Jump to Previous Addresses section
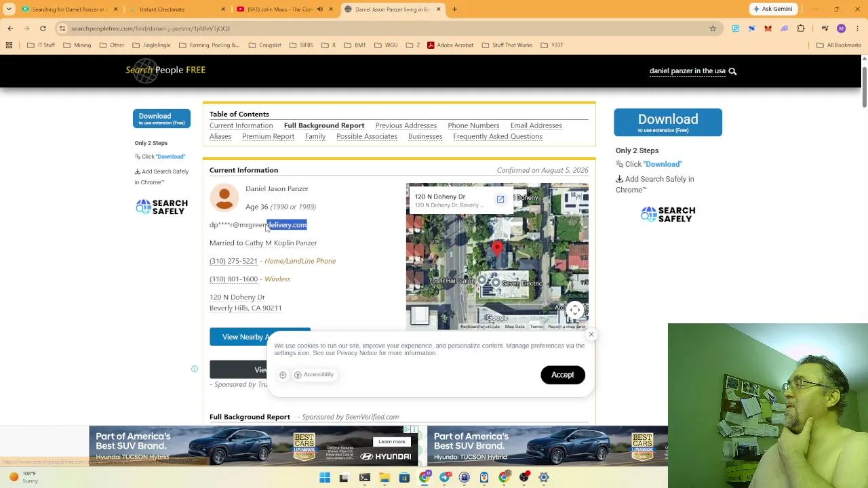Viewport: 868px width, 488px height. (406, 125)
